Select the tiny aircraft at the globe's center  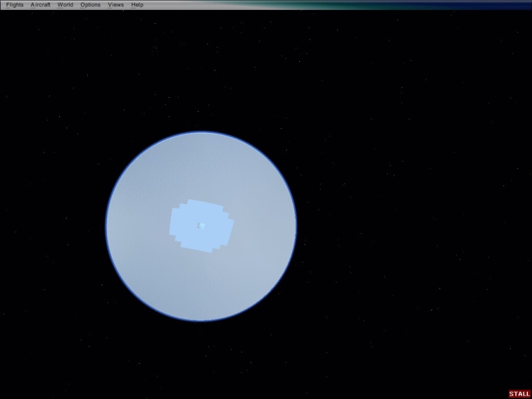(201, 225)
